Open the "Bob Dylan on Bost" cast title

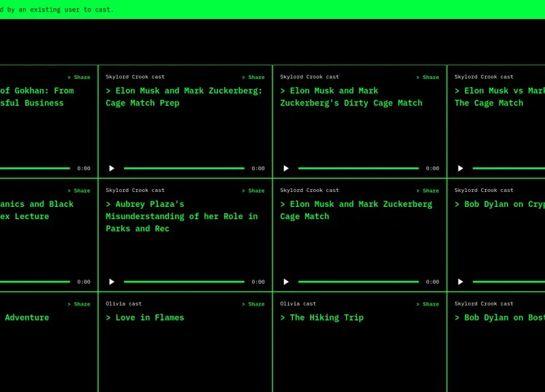pos(499,318)
